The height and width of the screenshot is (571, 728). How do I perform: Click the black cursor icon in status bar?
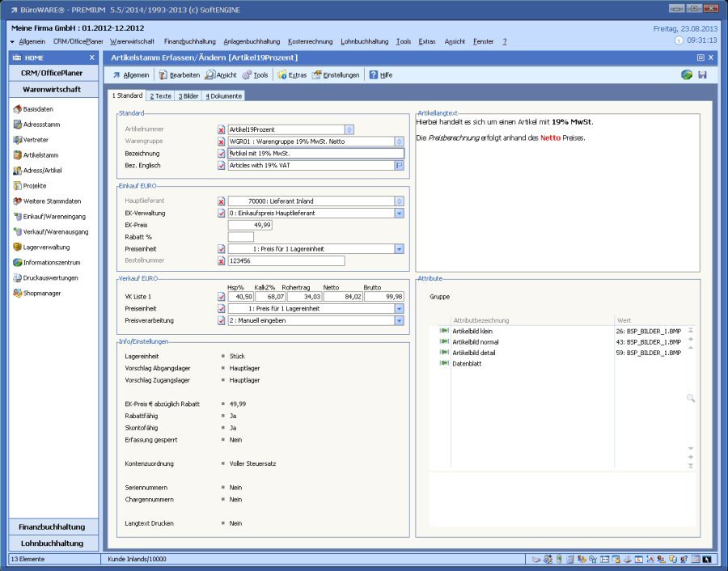coord(707,559)
